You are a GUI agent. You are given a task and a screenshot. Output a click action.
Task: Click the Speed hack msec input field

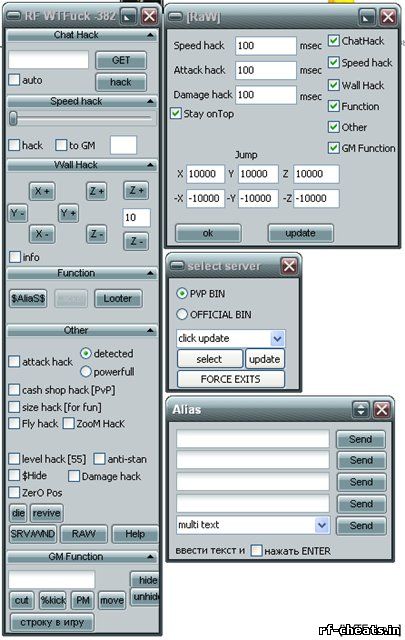(x=265, y=46)
